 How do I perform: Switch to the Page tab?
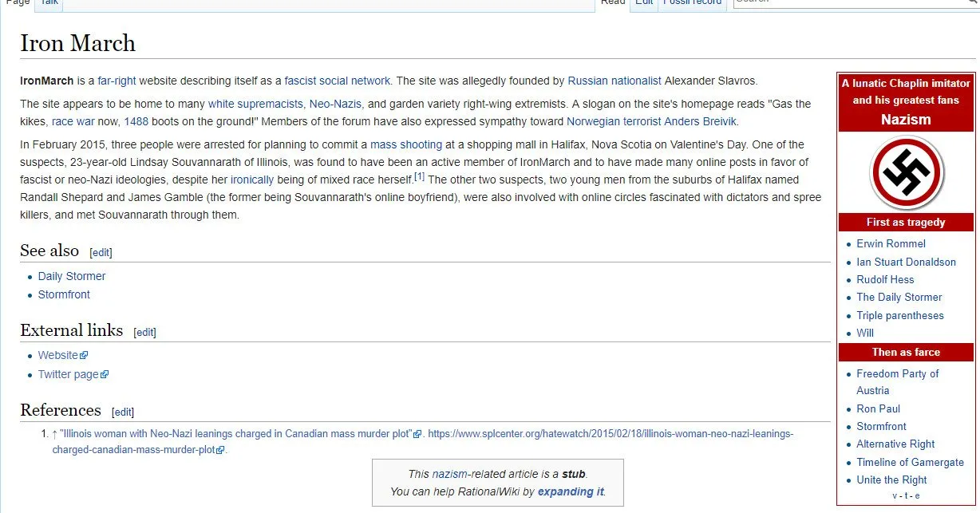[18, 3]
